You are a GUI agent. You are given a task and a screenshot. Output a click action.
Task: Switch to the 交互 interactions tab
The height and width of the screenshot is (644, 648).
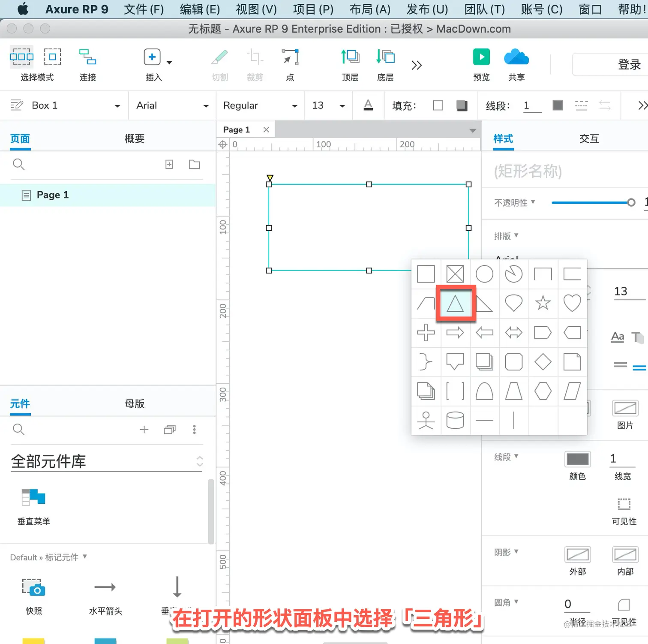(589, 138)
